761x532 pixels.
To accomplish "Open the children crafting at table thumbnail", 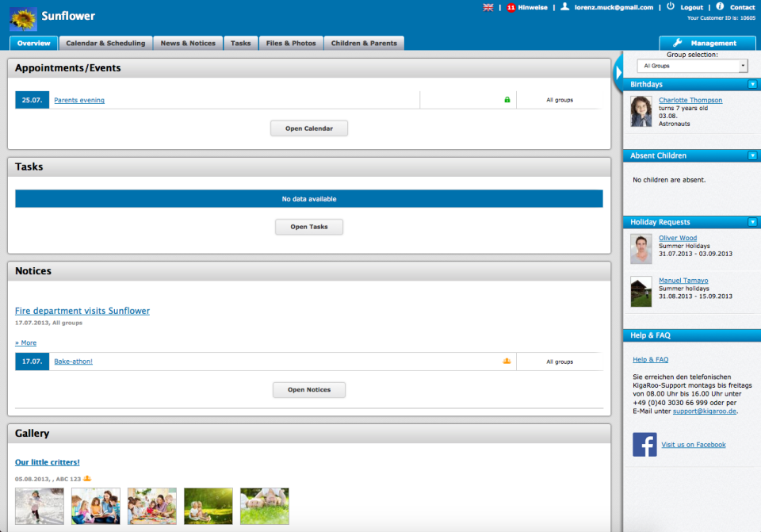I will coord(152,507).
